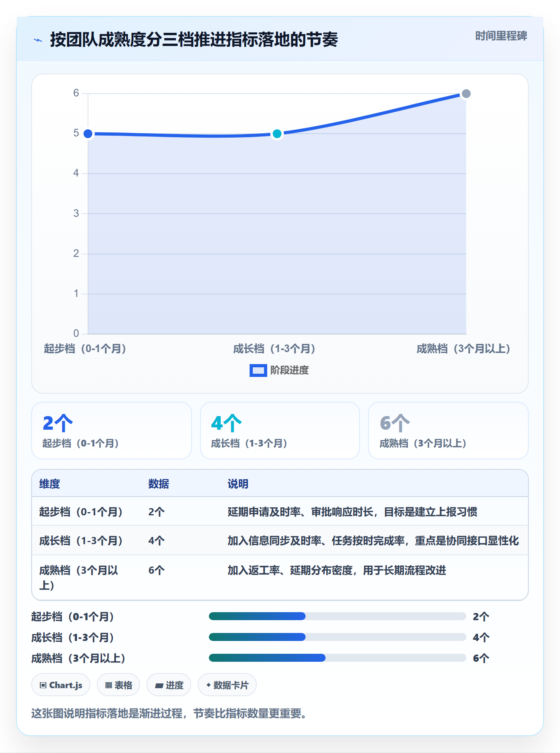
Task: Click the Chart.js tag chip
Action: [61, 685]
